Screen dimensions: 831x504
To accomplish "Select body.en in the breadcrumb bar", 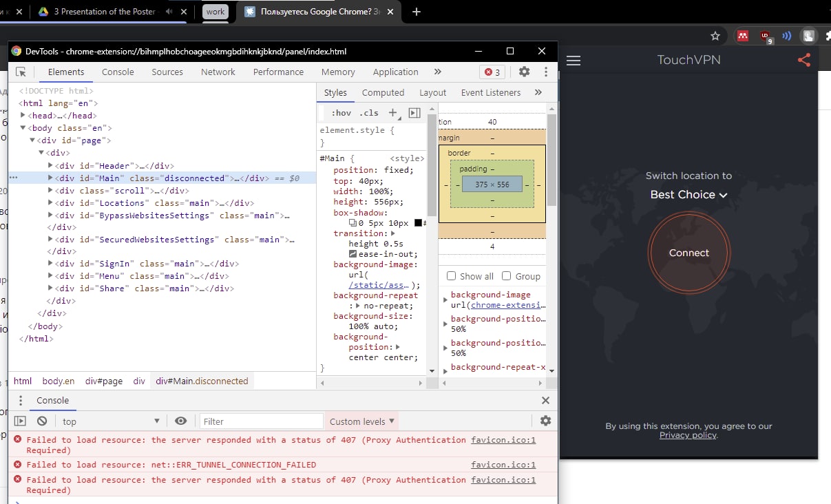I will [x=58, y=381].
